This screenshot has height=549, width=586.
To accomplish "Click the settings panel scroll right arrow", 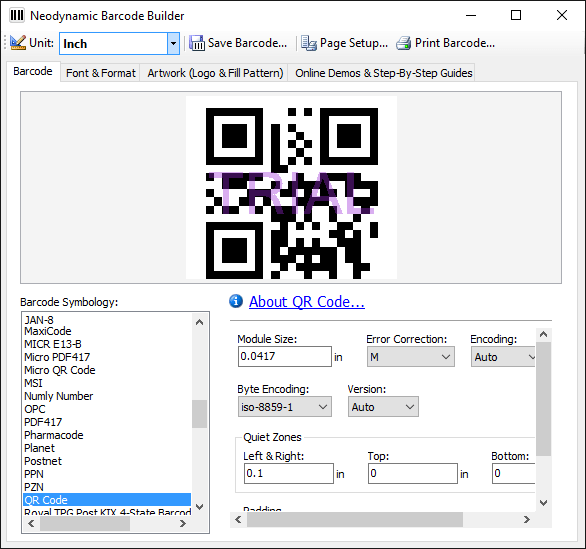I will pyautogui.click(x=527, y=519).
